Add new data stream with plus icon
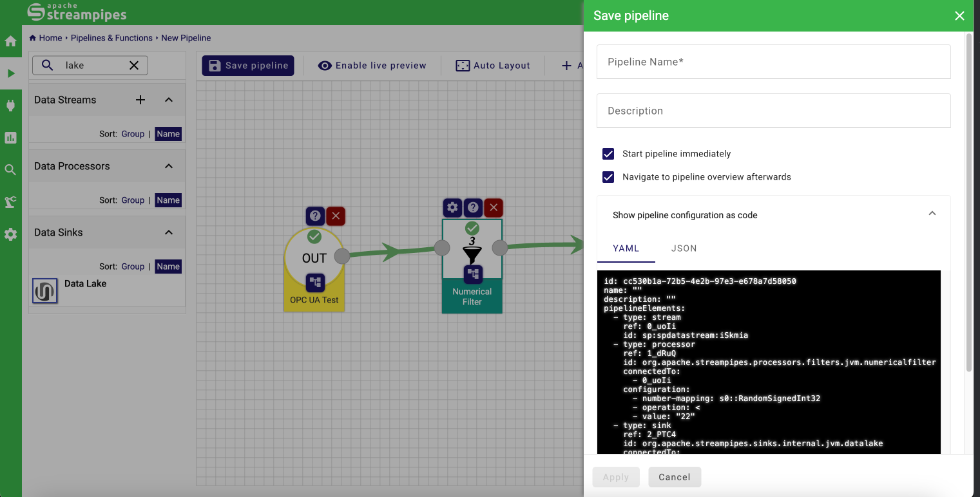 [x=140, y=100]
